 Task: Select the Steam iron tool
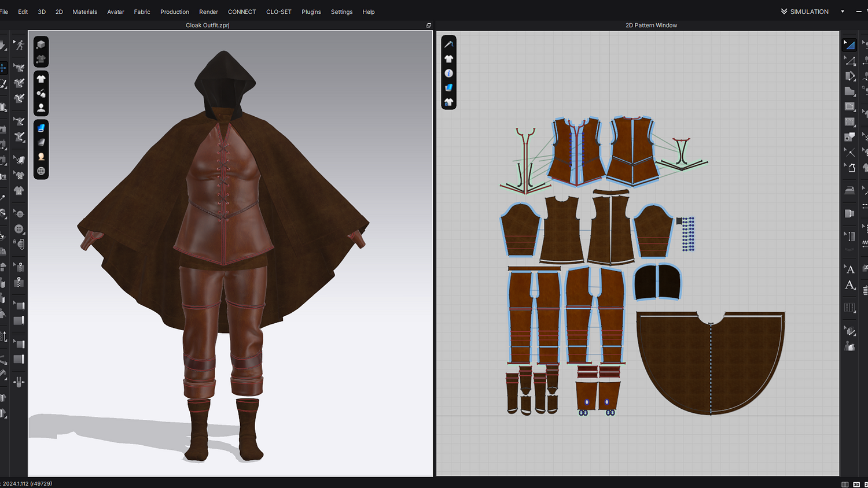coord(849,190)
